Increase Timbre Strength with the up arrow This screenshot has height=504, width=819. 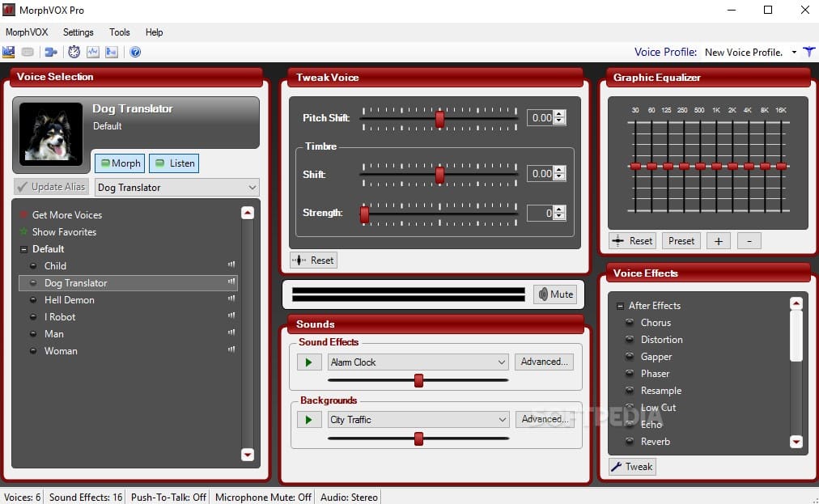click(559, 209)
